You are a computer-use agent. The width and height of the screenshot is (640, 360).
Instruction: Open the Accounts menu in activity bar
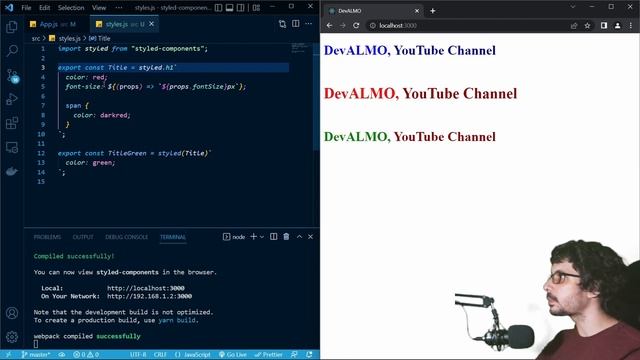coord(12,313)
